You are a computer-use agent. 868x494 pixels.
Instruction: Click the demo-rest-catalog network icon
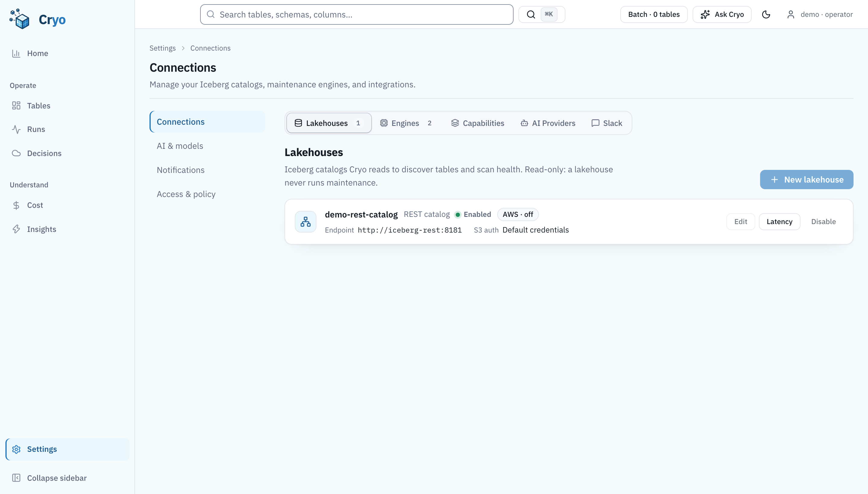click(306, 222)
